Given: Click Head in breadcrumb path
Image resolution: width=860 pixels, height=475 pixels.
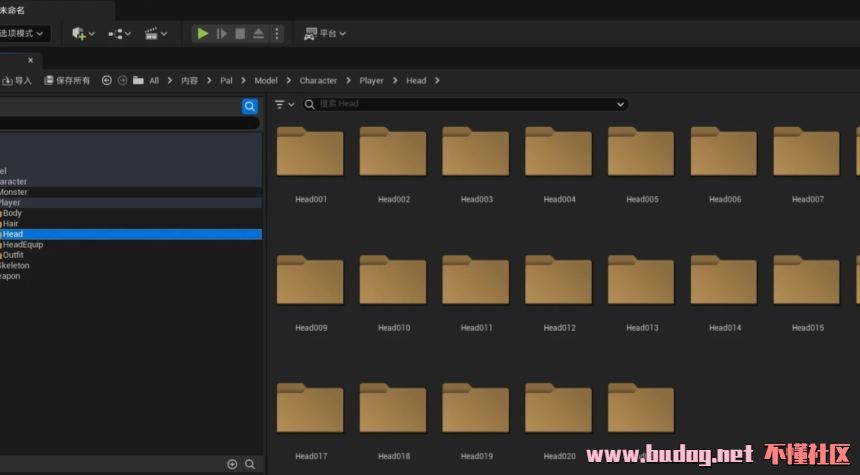Looking at the screenshot, I should [x=416, y=81].
